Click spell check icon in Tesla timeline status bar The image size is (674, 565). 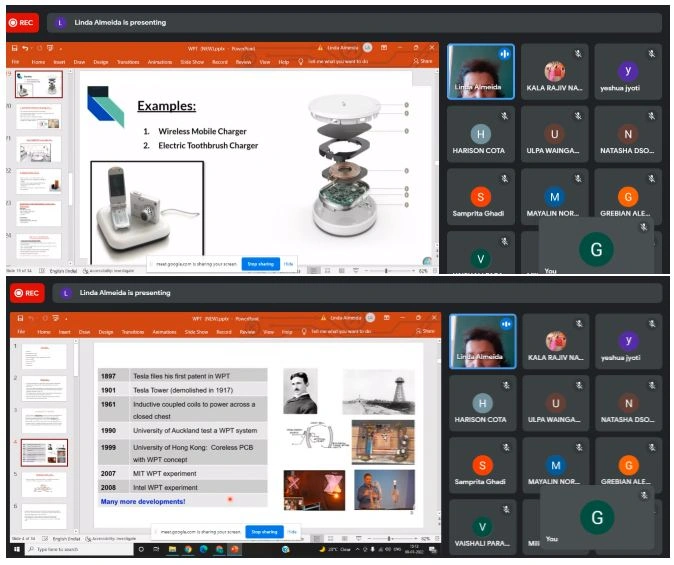point(45,539)
